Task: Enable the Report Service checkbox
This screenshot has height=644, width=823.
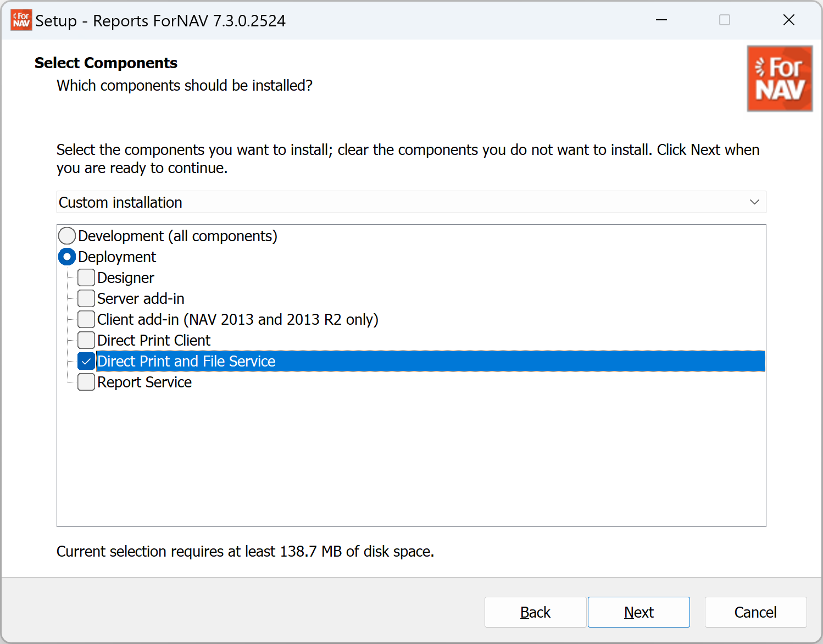Action: [86, 382]
